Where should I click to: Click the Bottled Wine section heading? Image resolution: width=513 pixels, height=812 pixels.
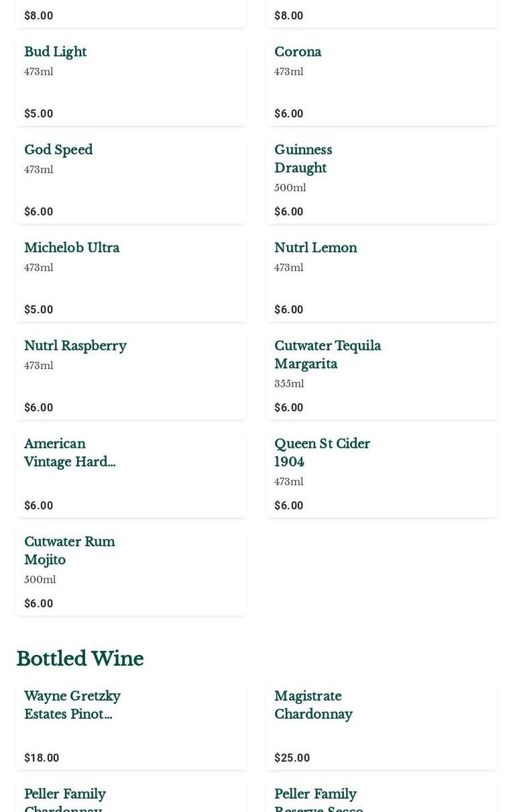point(80,659)
